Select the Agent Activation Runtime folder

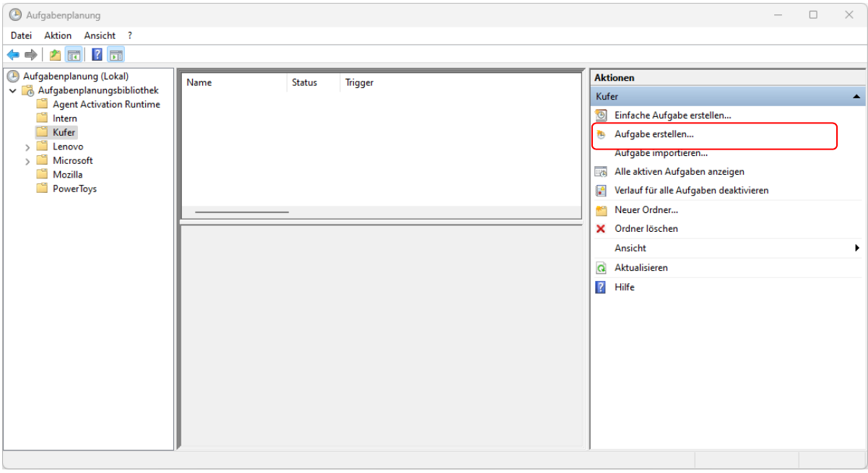[106, 105]
